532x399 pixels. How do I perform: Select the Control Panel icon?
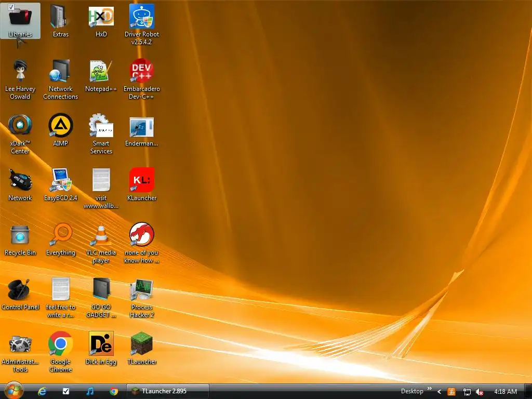click(20, 294)
